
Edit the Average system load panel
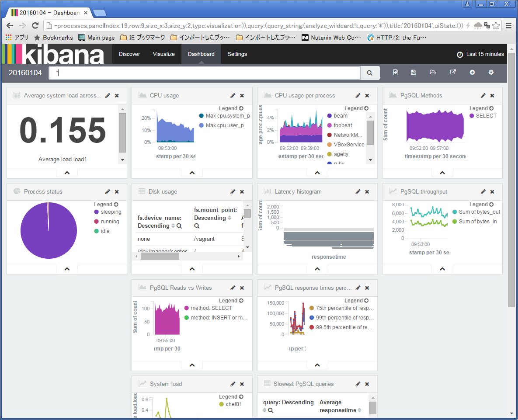(108, 95)
